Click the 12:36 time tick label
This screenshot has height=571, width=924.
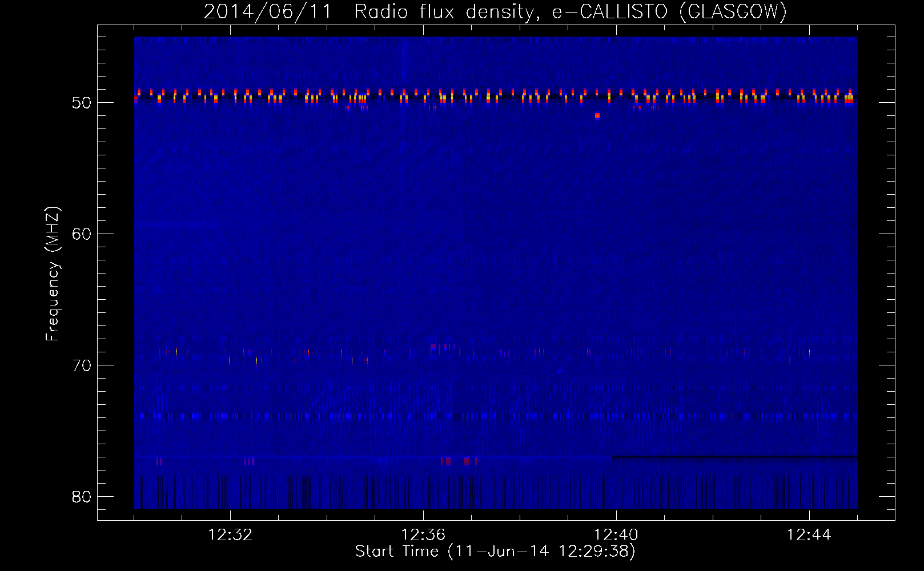423,535
